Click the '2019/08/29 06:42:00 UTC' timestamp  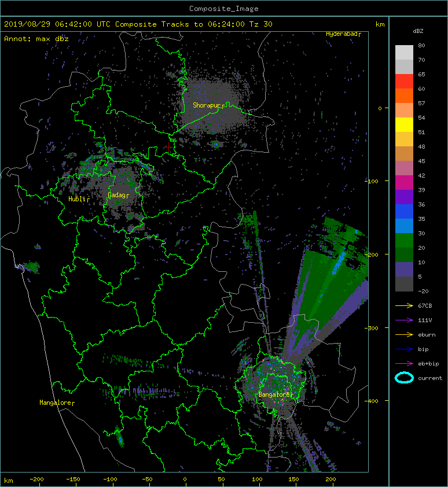pos(57,24)
